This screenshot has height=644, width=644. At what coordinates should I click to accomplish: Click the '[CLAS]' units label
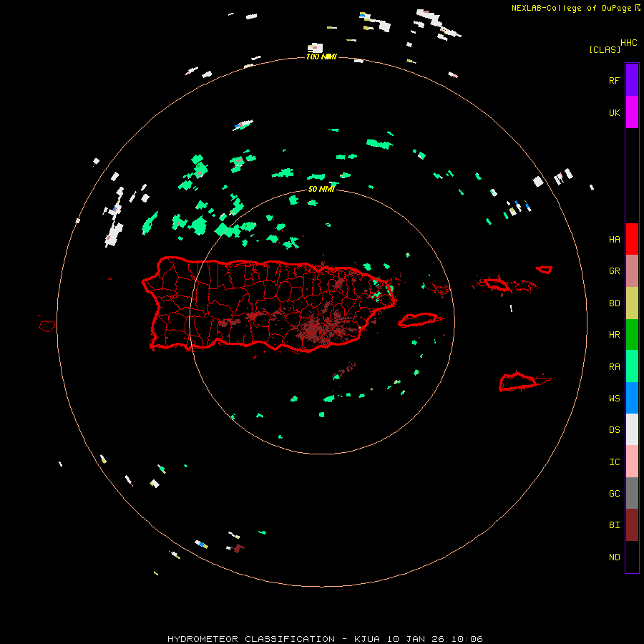tap(605, 49)
